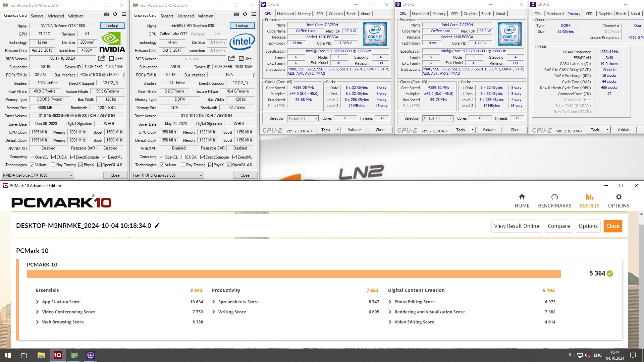The image size is (644, 362).
Task: Click Bus Interface question mark in Intel GPU-Z
Action: click(254, 75)
